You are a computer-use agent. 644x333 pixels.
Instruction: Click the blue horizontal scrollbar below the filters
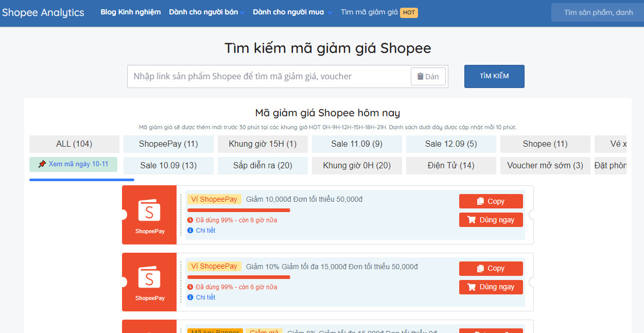(81, 180)
